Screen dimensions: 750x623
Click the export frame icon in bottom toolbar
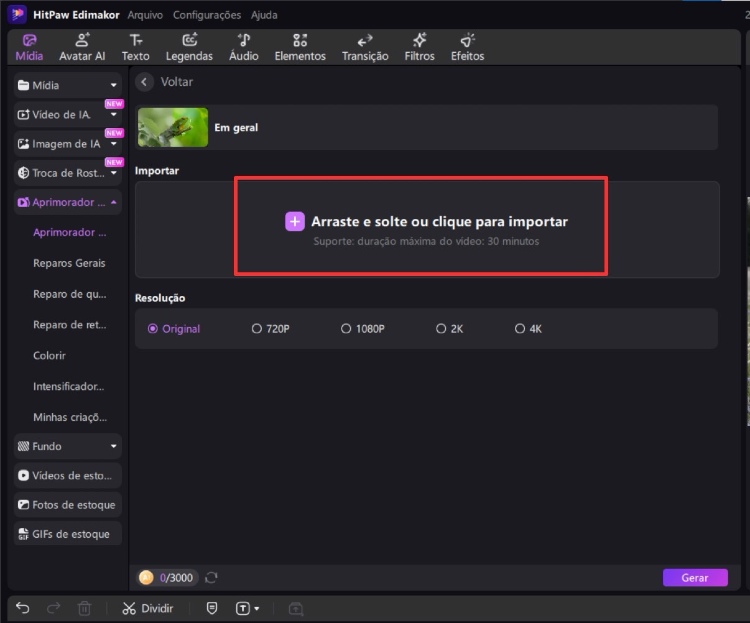(x=296, y=608)
